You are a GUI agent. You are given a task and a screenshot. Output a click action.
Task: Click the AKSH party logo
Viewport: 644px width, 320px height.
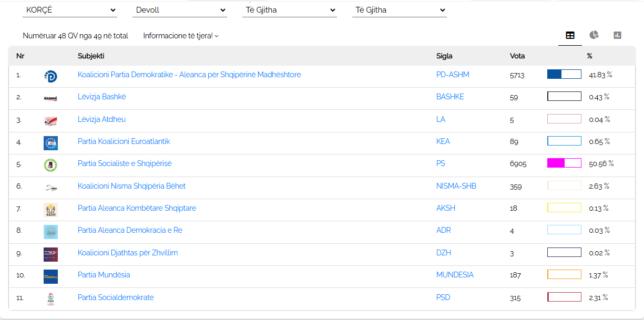pyautogui.click(x=50, y=210)
